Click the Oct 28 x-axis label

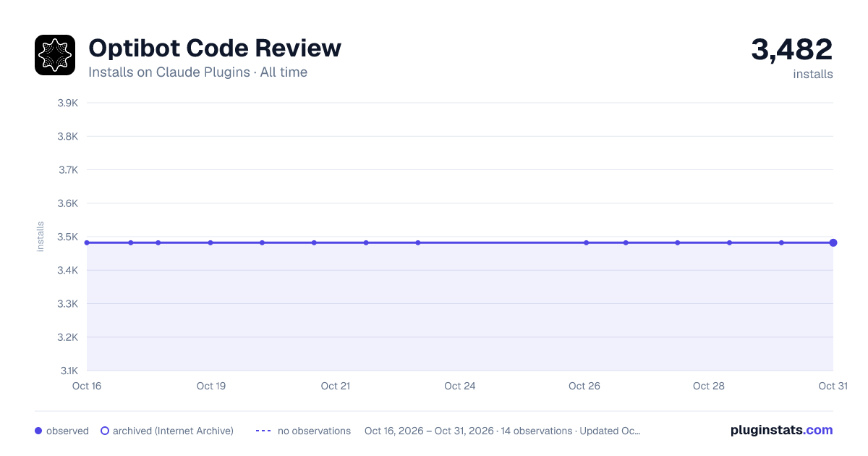tap(709, 386)
